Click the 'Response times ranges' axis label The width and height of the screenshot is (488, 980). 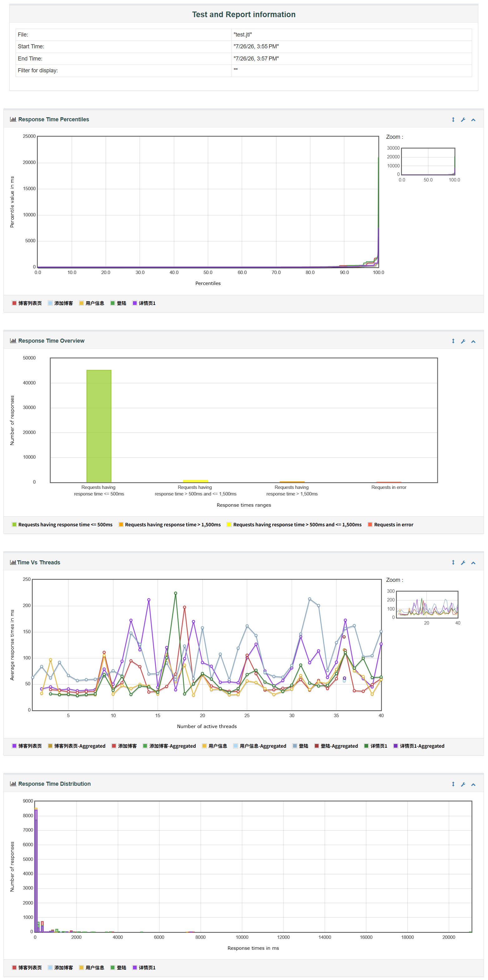pos(244,505)
